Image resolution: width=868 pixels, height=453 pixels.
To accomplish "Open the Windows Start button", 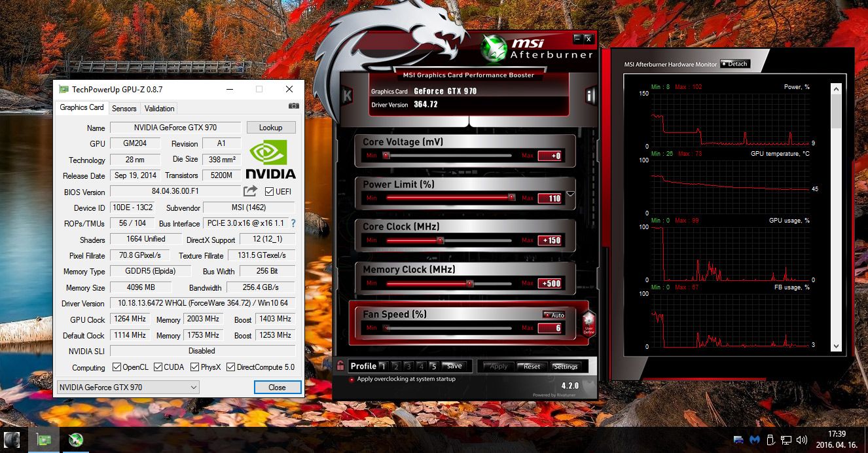I will pyautogui.click(x=11, y=439).
